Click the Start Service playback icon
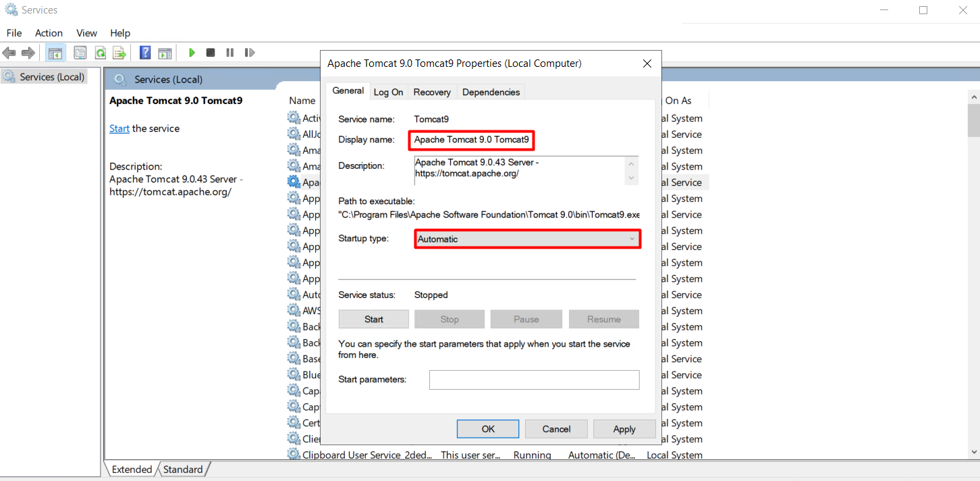Screen dimensions: 980x481 click(x=192, y=52)
